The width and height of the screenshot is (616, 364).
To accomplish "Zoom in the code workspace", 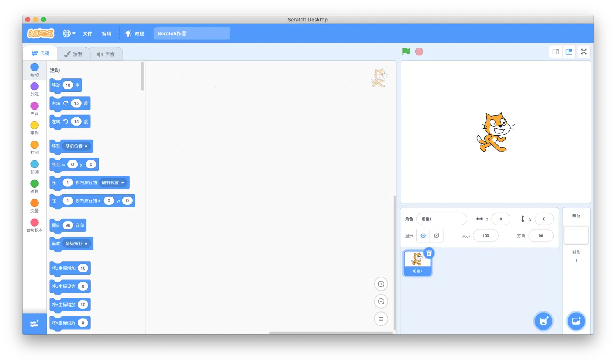I will pyautogui.click(x=381, y=284).
